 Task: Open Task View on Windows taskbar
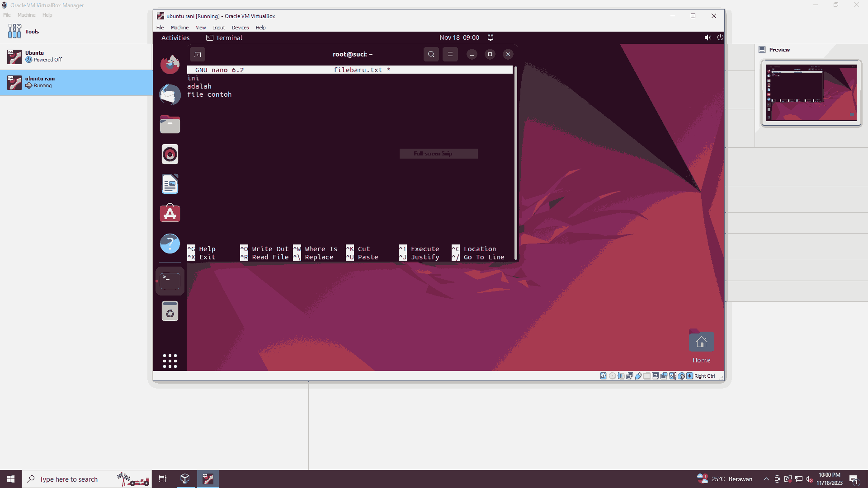point(163,479)
